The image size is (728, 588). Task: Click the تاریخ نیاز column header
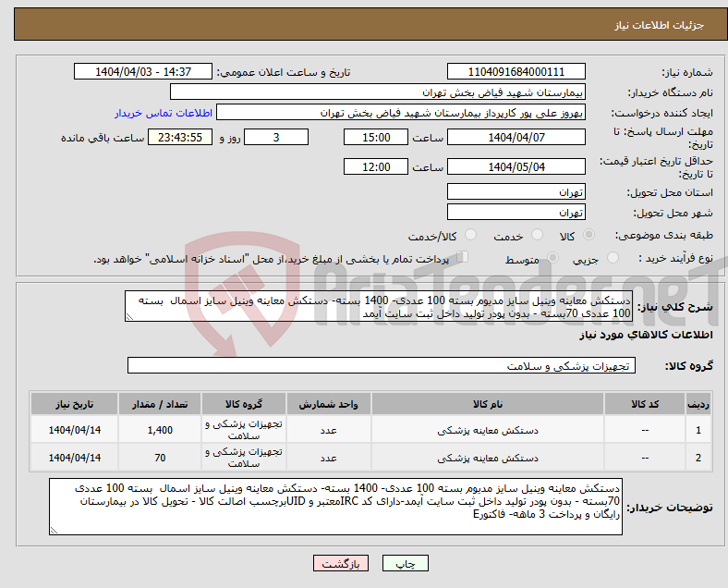click(74, 404)
